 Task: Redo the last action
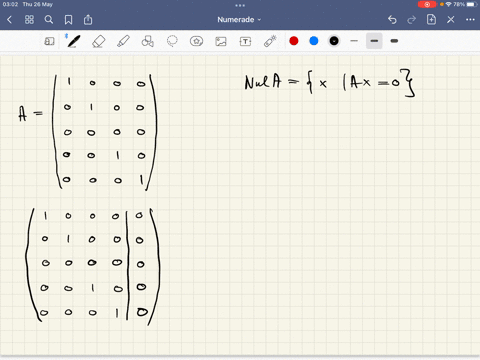tap(412, 20)
